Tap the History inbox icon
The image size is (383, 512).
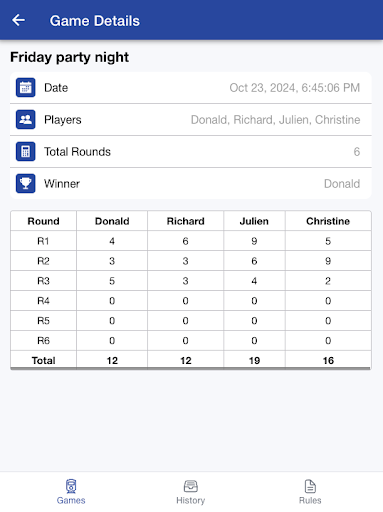(191, 486)
